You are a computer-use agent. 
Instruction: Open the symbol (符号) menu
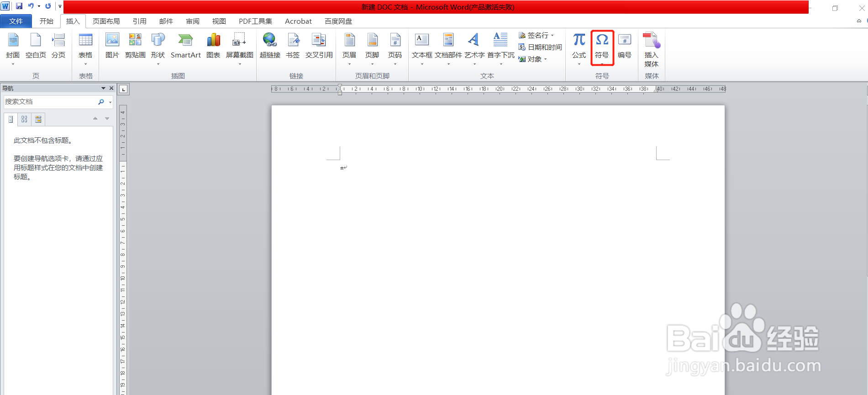(602, 48)
